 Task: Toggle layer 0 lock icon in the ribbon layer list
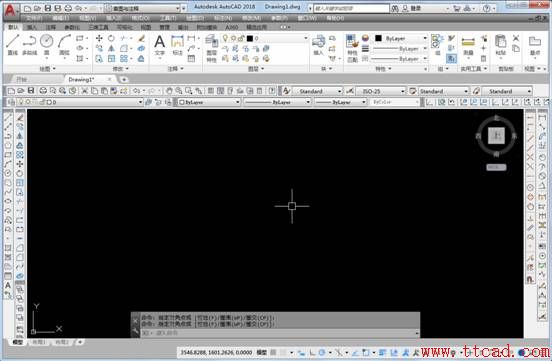tap(241, 38)
